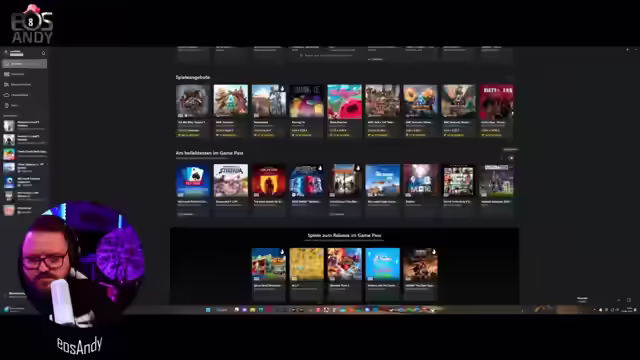Open the Monster Train 2 card
The width and height of the screenshot is (640, 360).
(x=344, y=274)
